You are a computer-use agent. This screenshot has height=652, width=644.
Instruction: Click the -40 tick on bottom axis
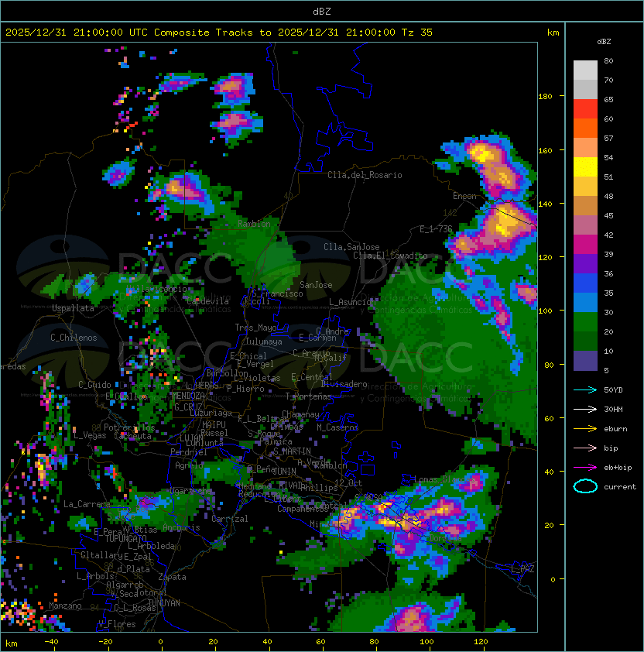click(51, 642)
